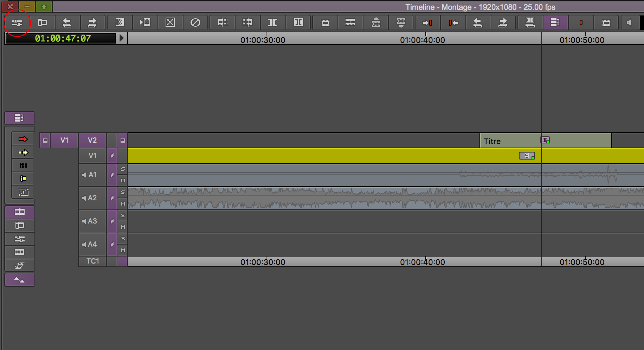The width and height of the screenshot is (644, 350).
Task: Select the Extract/Splice-In yellow arrow segment tool
Action: [x=23, y=153]
